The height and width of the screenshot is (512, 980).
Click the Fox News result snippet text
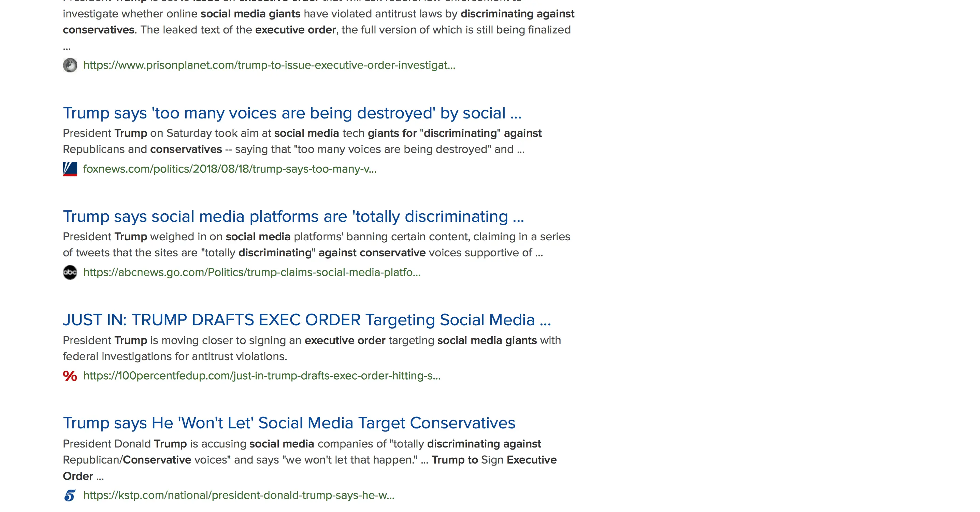tap(302, 141)
